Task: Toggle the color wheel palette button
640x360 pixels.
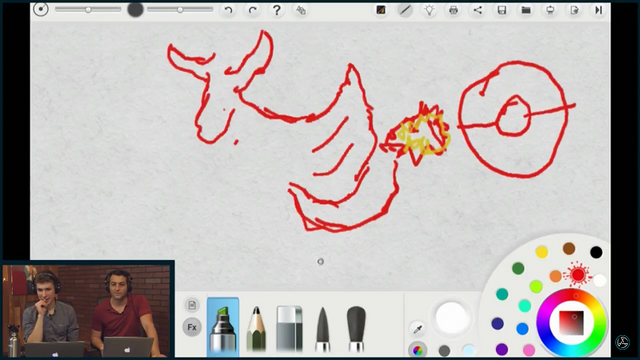Action: click(418, 350)
